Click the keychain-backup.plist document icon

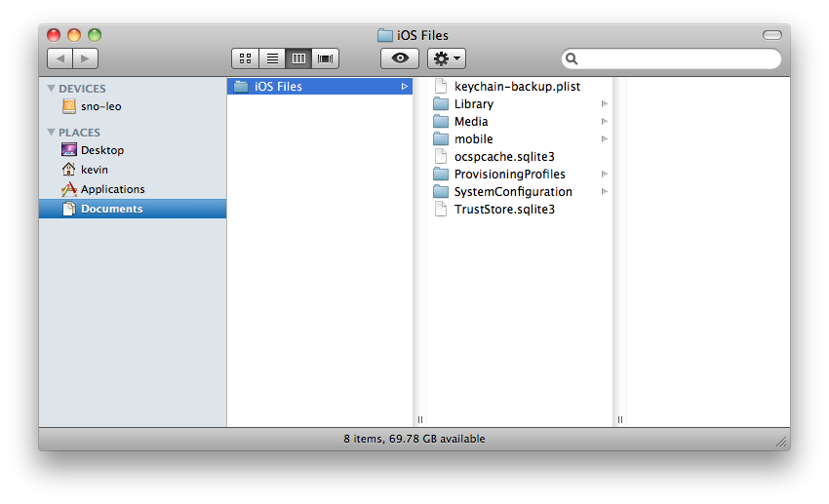pos(441,86)
